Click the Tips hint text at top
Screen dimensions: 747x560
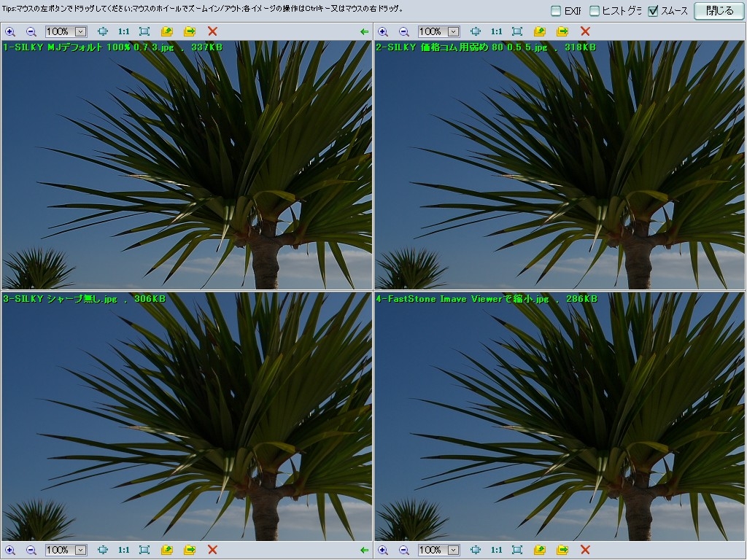click(202, 9)
